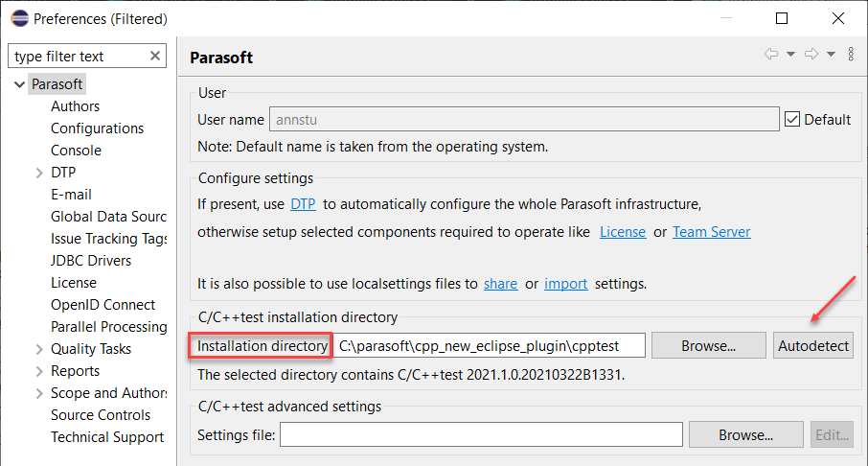Select Technical Support in the tree
Screen dimensions: 868x466
click(107, 437)
